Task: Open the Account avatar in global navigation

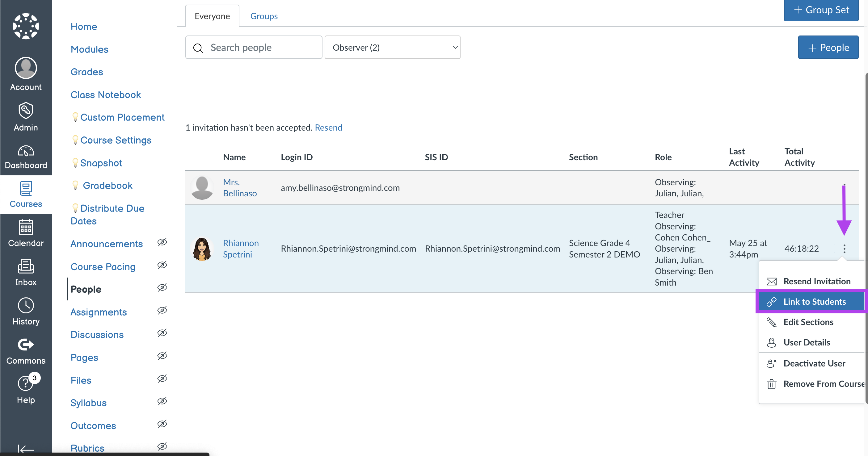Action: [x=26, y=68]
